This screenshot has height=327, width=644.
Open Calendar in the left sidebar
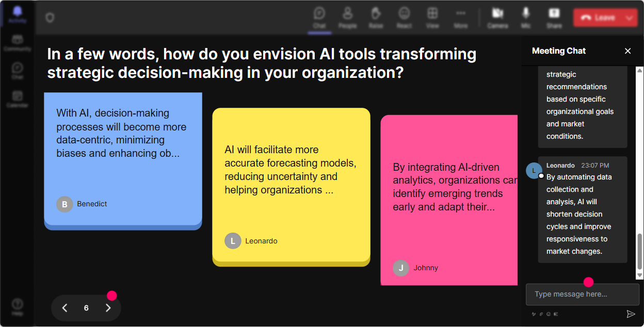[17, 99]
